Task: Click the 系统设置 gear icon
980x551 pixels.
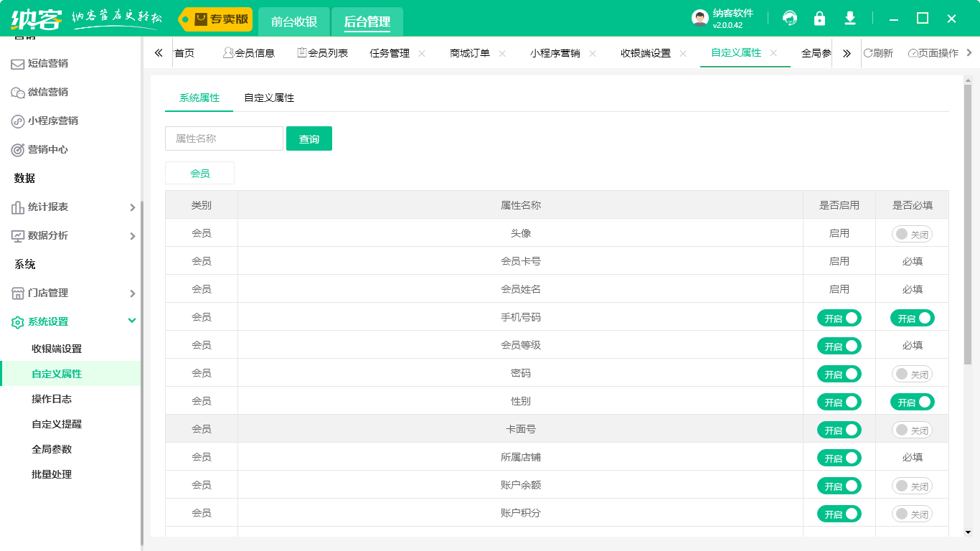Action: [x=18, y=322]
